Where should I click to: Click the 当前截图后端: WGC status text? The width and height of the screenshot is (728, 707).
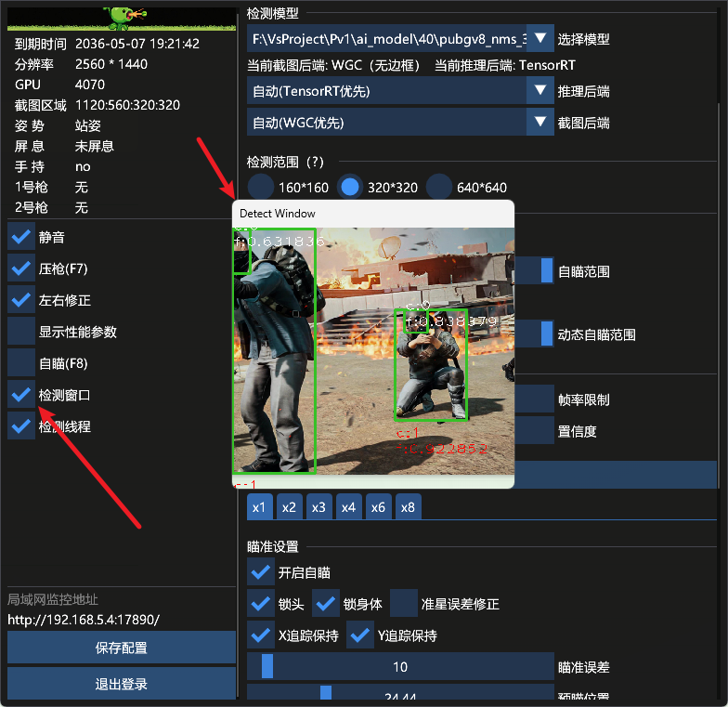(x=333, y=65)
